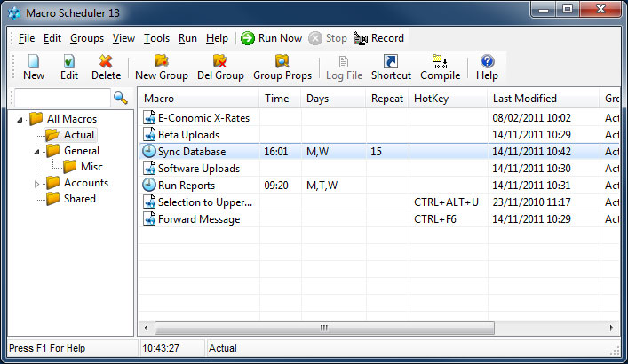The width and height of the screenshot is (628, 364).
Task: Click the CTRL+F6 hotkey cell
Action: tap(435, 219)
